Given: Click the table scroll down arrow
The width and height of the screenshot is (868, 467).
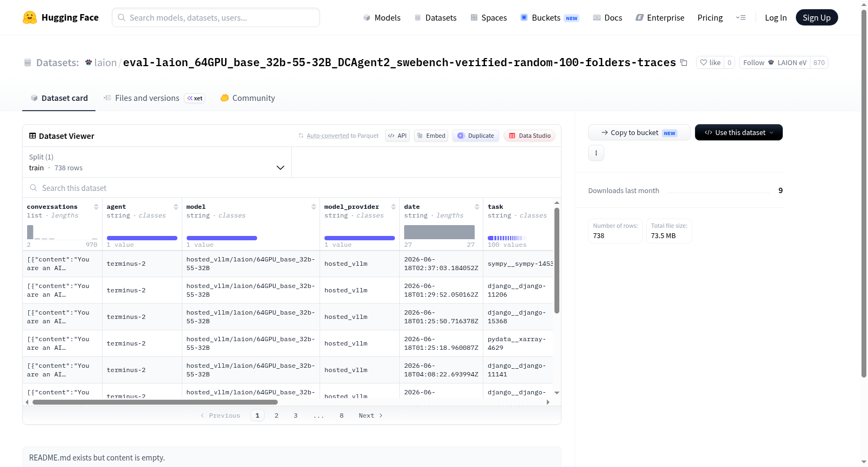Looking at the screenshot, I should click(x=557, y=393).
